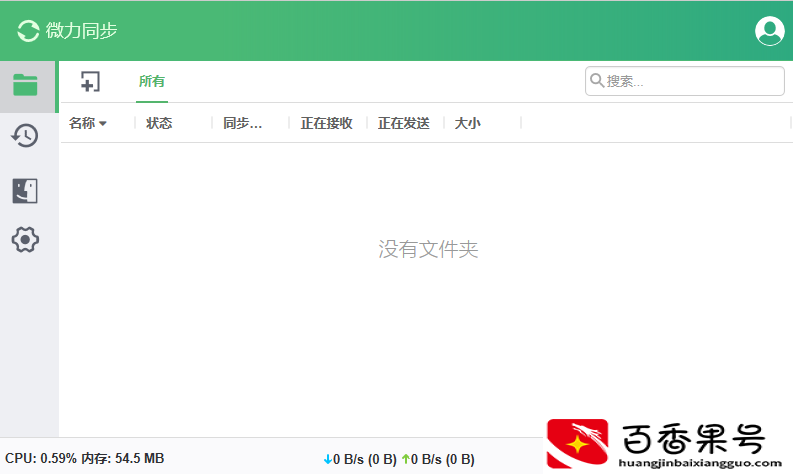Select the folders view in sidebar

pyautogui.click(x=25, y=85)
